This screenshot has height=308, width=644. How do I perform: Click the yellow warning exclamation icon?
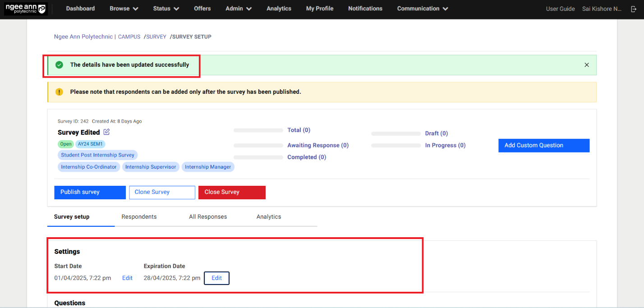pyautogui.click(x=59, y=92)
